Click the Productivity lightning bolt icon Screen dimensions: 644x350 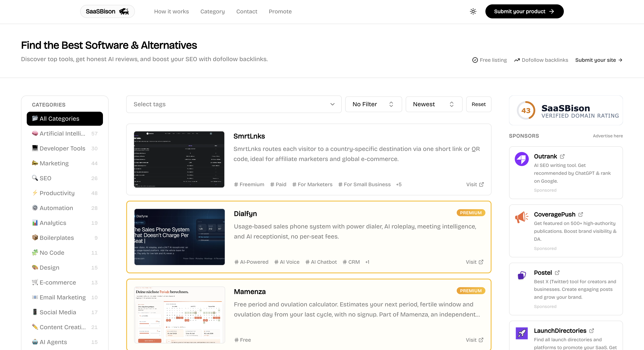35,193
